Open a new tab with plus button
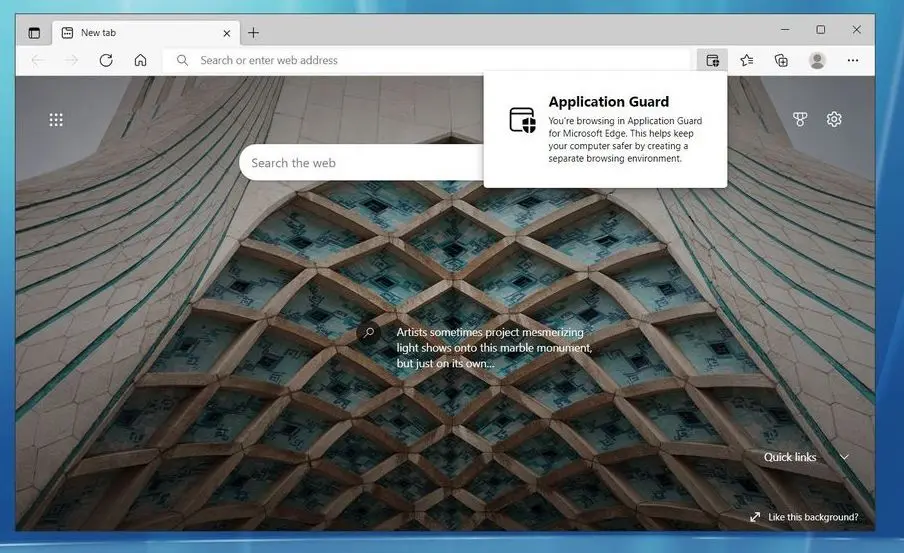904x553 pixels. pos(253,32)
